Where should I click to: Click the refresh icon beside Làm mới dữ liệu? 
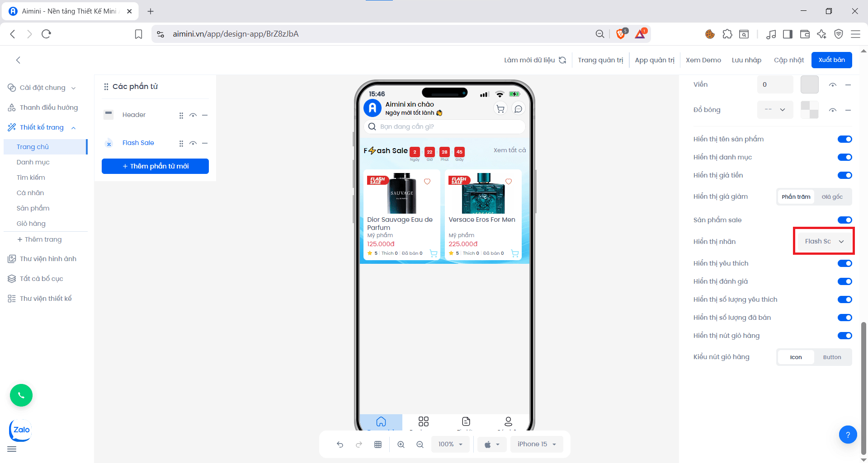(x=562, y=60)
